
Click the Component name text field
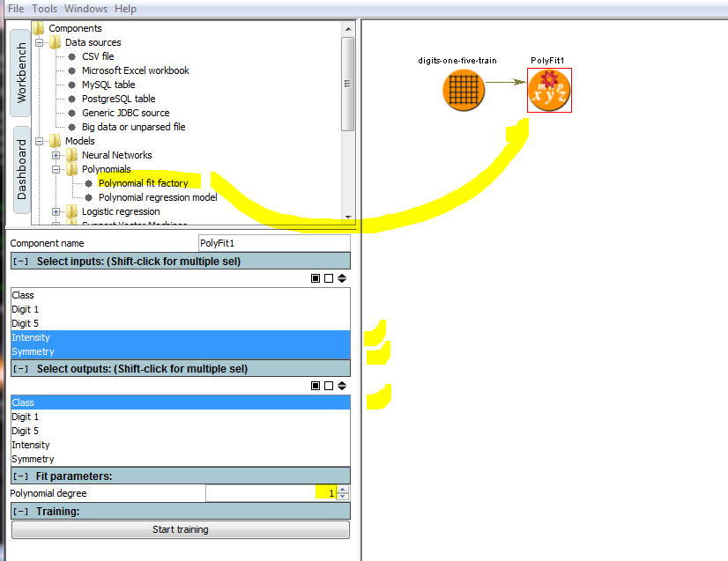click(273, 243)
